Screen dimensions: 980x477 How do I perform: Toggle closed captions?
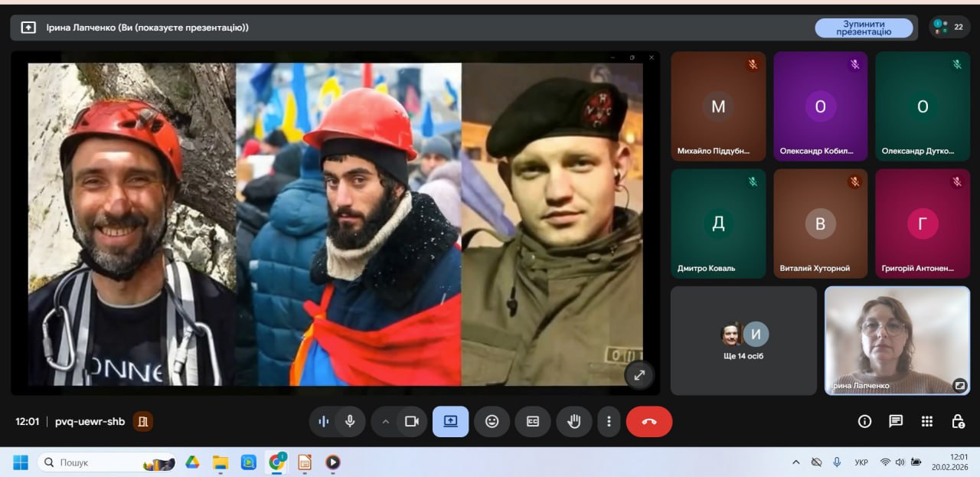coord(532,421)
